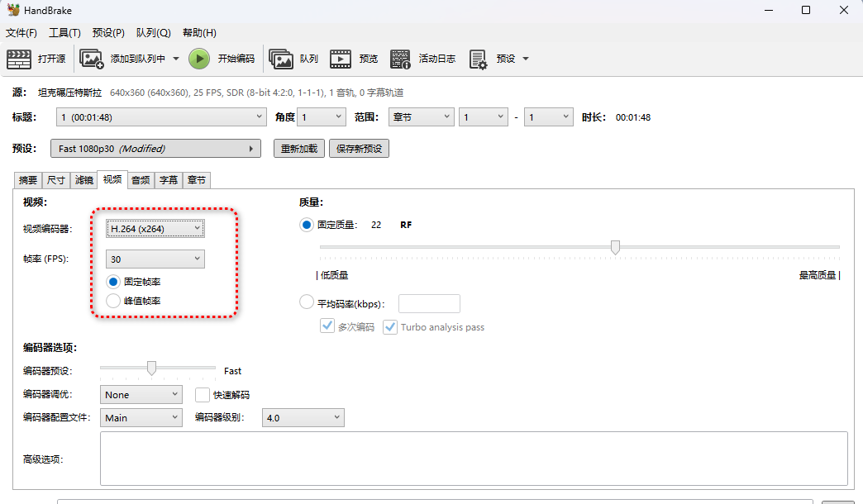
Task: Click the Reload (重新加载) button
Action: tap(299, 149)
